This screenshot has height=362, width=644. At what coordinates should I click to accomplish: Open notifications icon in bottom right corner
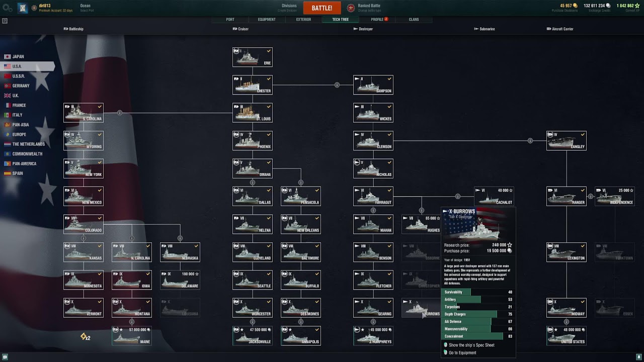(639, 357)
